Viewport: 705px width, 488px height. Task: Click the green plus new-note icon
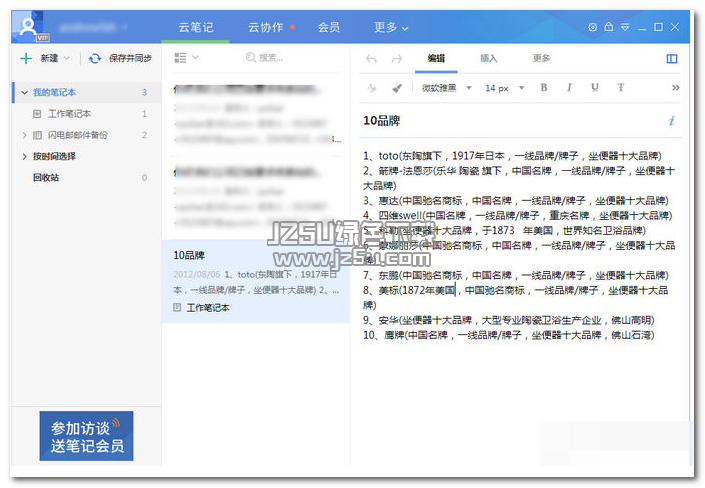[26, 58]
